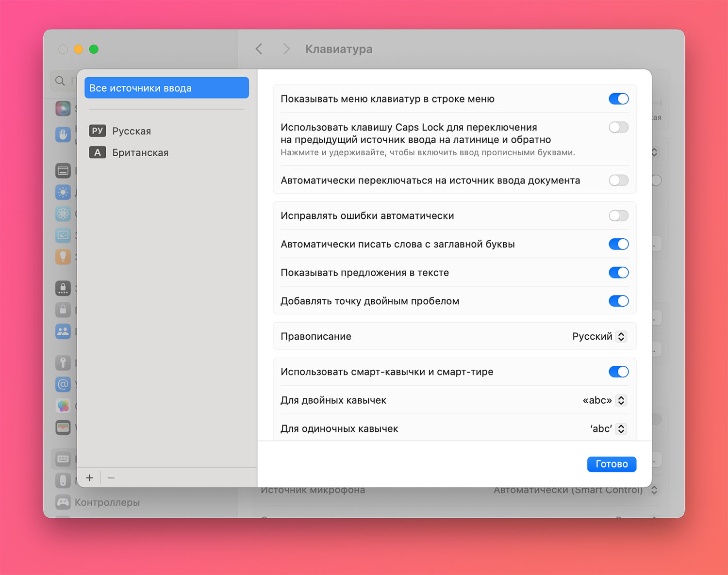Zoom window with green button
Screen dimensions: 728x575
click(94, 49)
